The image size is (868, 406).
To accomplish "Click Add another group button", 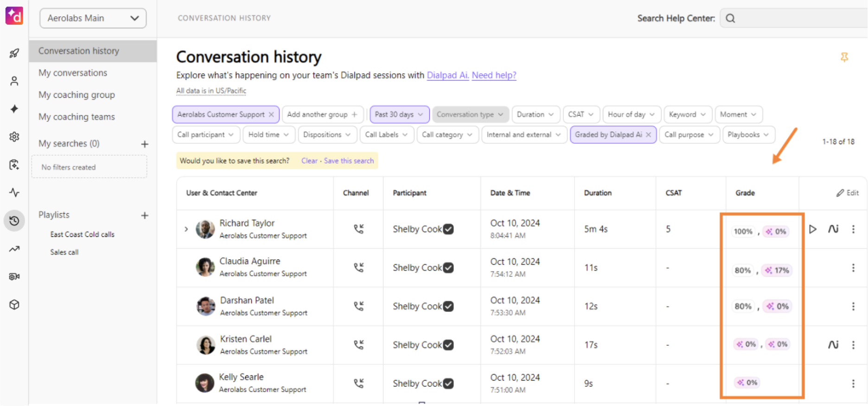I will tap(322, 114).
